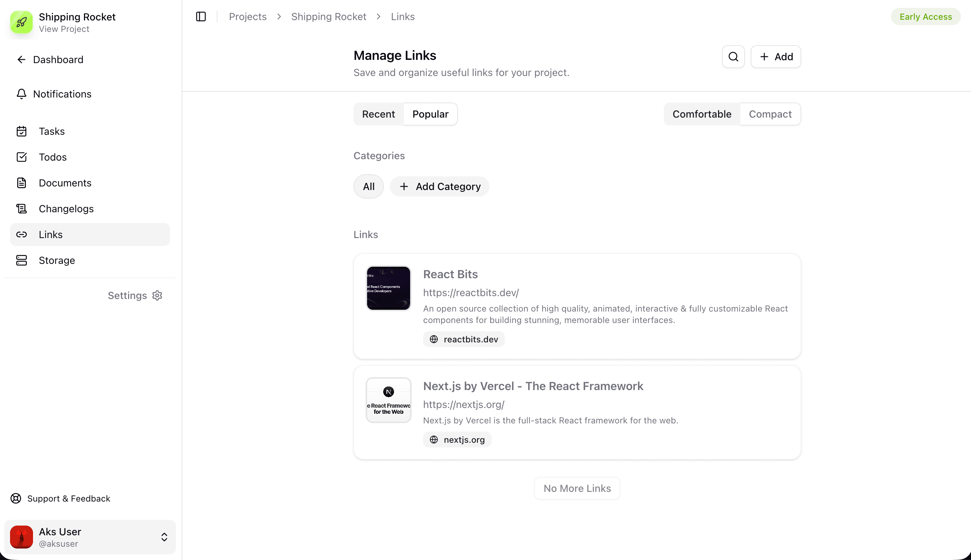Screen dimensions: 971x560
Task: Expand the Aks User account switcher
Action: click(x=164, y=537)
